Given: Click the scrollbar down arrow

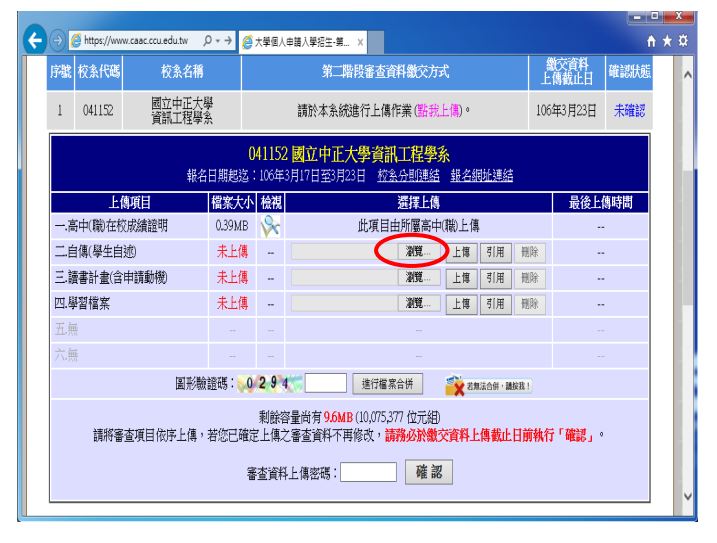Looking at the screenshot, I should pos(687,495).
